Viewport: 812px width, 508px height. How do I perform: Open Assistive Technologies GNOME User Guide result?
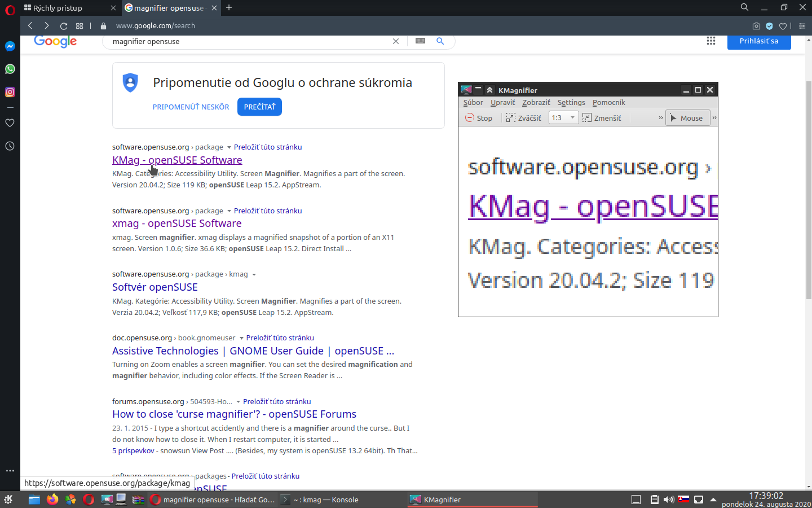253,351
